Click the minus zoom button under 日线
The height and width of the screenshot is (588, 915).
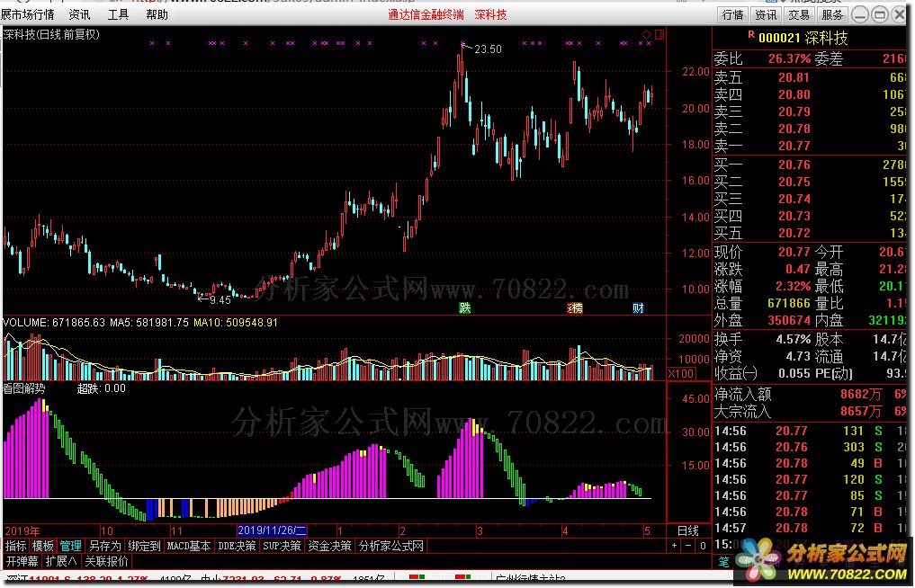(688, 546)
